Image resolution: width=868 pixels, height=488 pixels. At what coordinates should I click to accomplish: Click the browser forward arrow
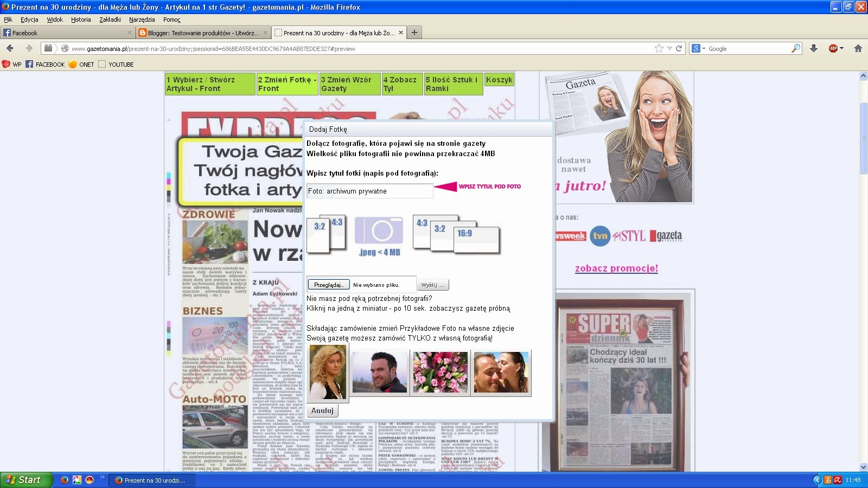tap(29, 48)
